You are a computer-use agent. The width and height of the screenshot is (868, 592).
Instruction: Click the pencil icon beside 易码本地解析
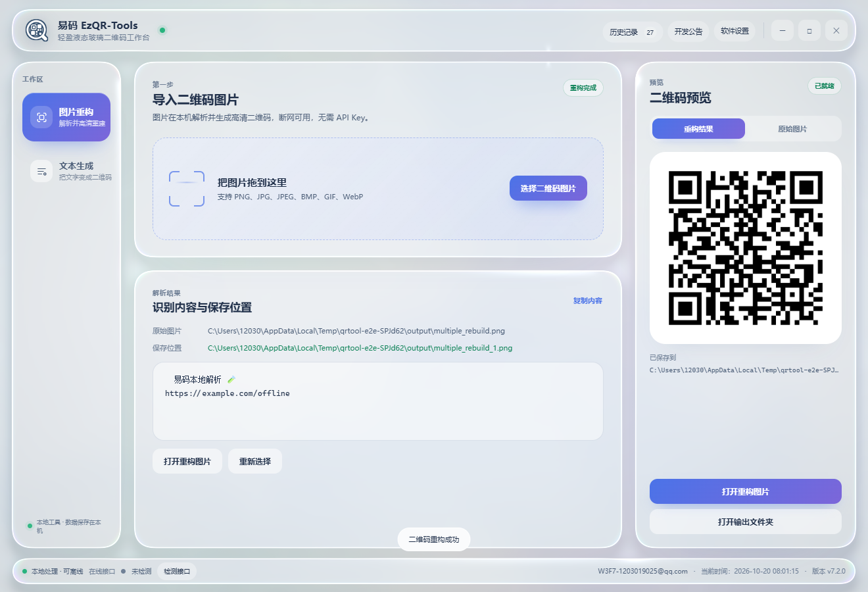click(231, 380)
